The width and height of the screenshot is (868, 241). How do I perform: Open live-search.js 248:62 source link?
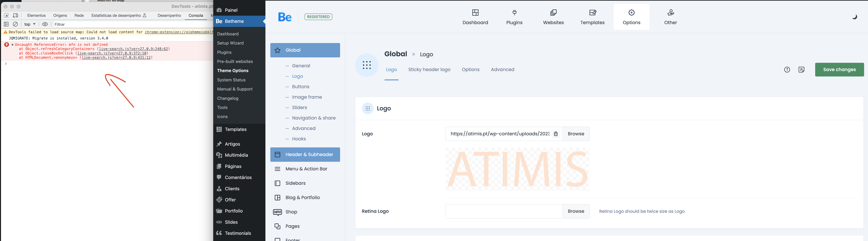(133, 49)
